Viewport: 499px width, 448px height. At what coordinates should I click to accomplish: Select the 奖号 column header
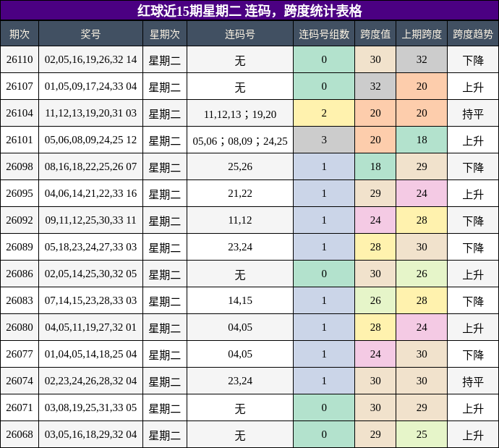90,34
